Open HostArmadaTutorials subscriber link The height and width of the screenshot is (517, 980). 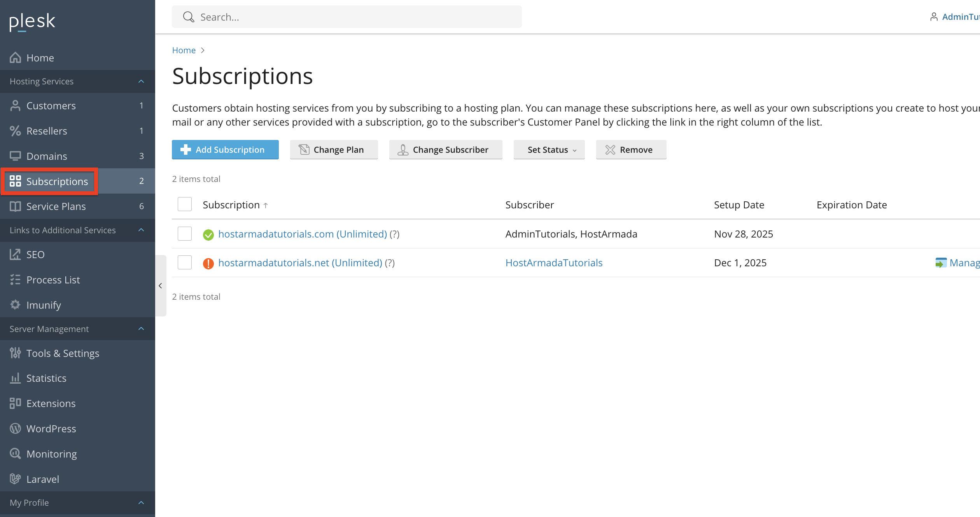pos(554,263)
